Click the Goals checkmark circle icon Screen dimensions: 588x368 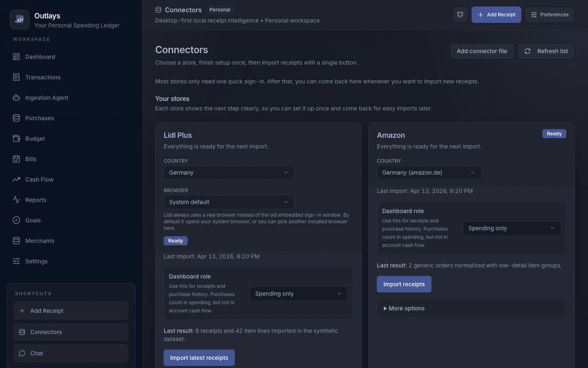[x=16, y=220]
